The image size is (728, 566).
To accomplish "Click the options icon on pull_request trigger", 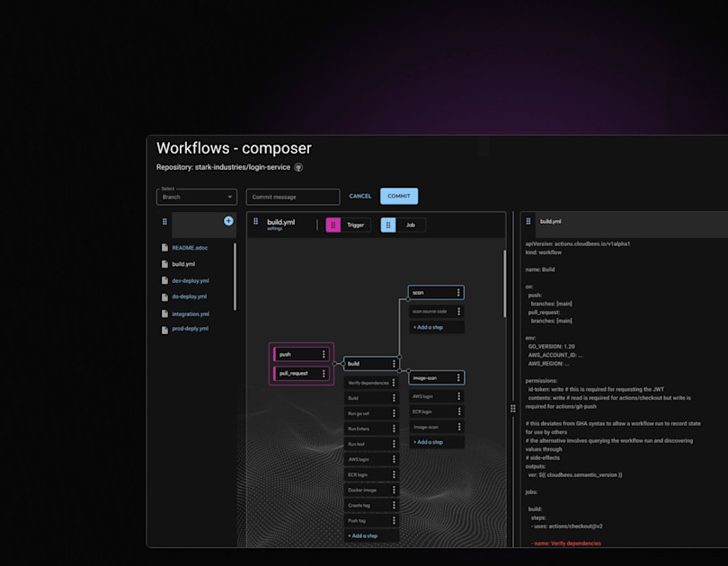I will 324,373.
